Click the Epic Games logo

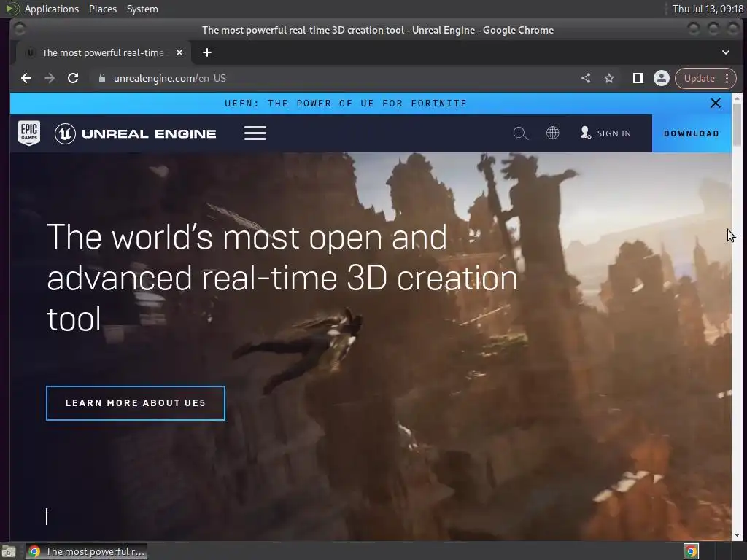29,133
